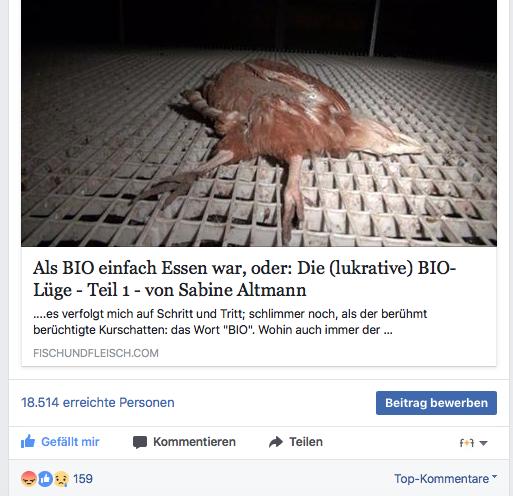Click the crying face reaction icon

coord(61,479)
